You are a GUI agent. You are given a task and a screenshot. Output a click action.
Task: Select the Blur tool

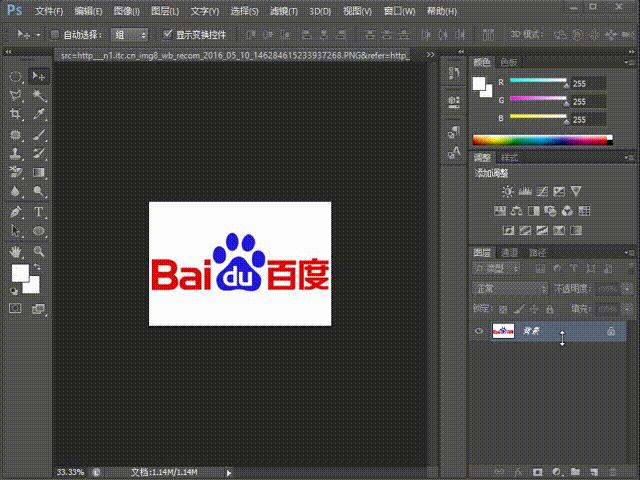tap(16, 191)
